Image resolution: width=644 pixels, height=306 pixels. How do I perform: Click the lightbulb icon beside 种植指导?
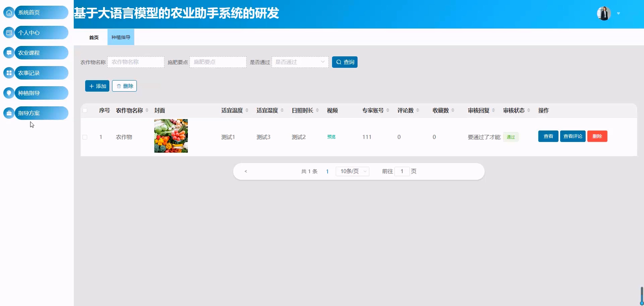(x=9, y=93)
